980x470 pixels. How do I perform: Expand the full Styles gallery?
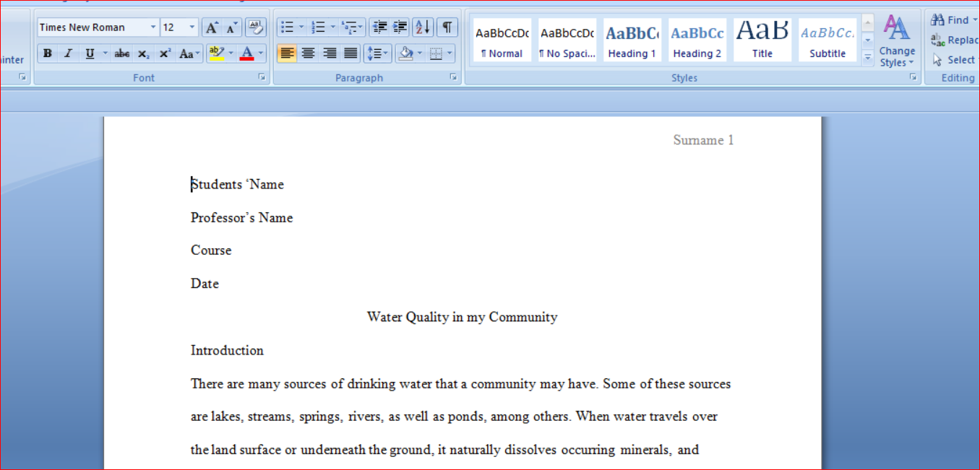[868, 58]
